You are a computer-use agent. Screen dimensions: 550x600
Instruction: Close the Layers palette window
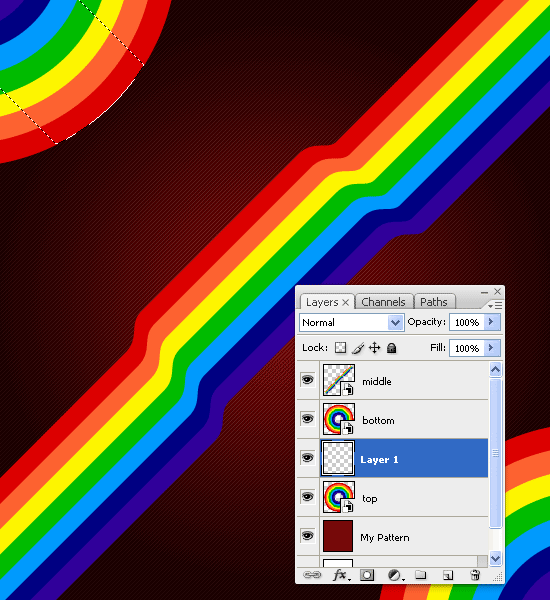tap(497, 292)
